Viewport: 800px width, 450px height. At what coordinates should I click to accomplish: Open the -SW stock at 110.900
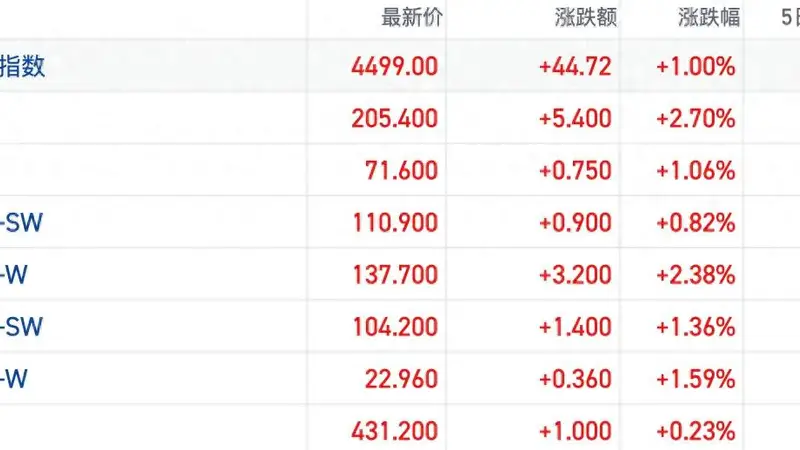coord(21,223)
